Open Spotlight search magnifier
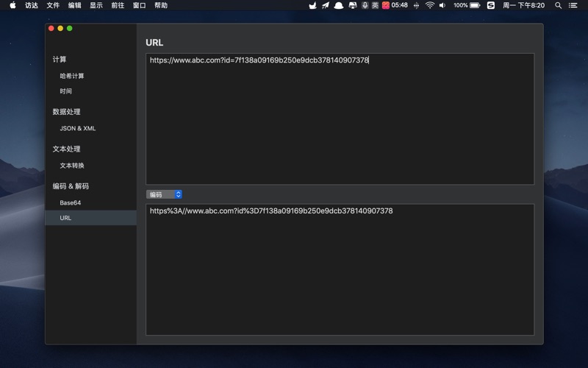 [x=559, y=5]
